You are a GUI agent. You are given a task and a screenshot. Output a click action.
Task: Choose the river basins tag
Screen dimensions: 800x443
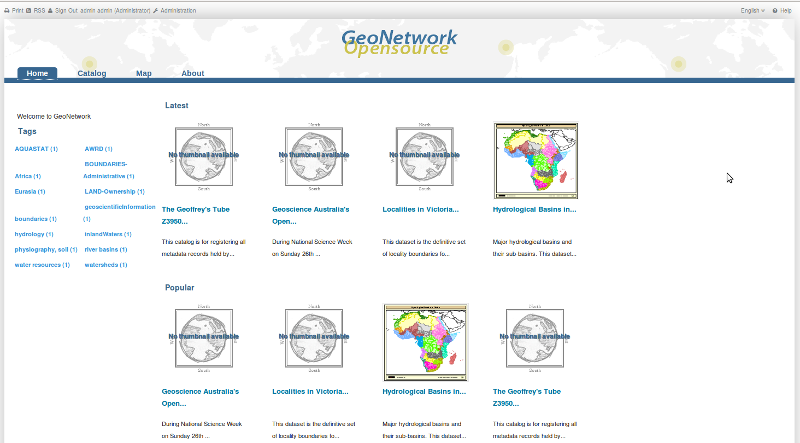106,249
